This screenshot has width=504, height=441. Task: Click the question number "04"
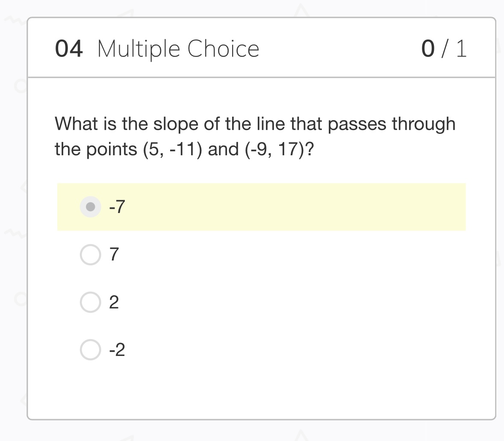click(x=69, y=49)
